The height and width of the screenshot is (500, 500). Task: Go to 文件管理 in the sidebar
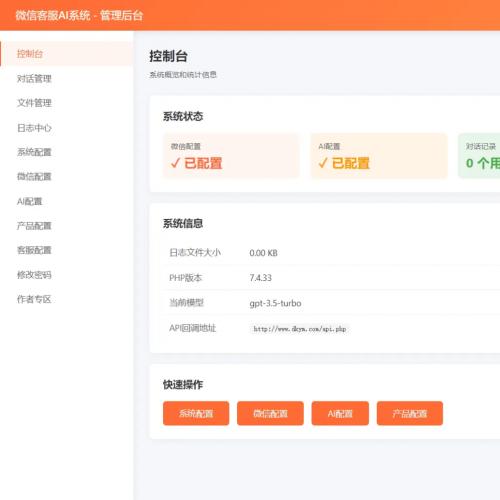[67, 103]
